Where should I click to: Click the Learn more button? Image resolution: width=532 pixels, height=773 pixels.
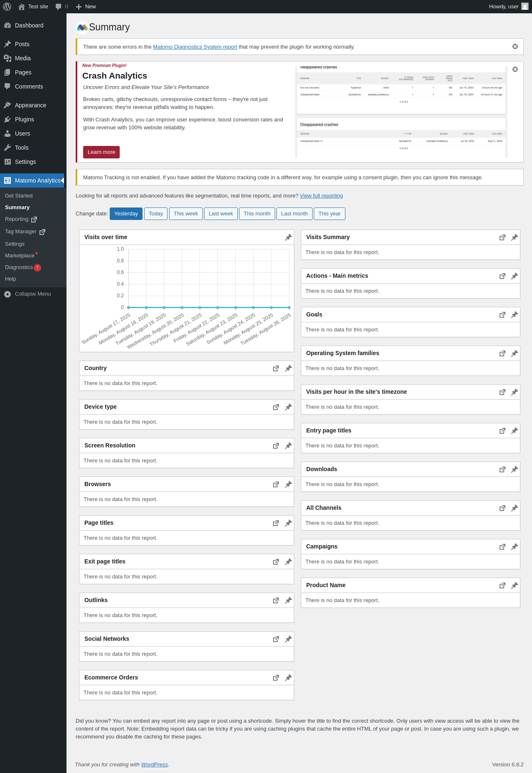click(x=101, y=152)
